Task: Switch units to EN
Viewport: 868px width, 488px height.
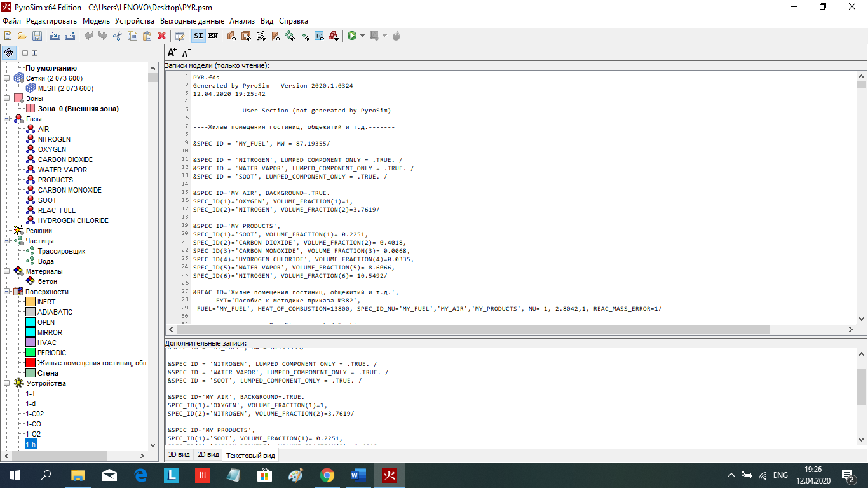Action: pos(213,36)
